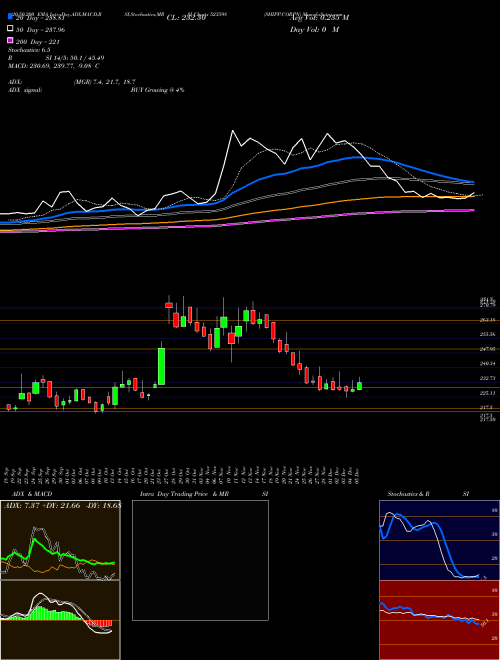Image resolution: width=500 pixels, height=660 pixels.
Task: Click the MACD values line
Action: point(54,66)
